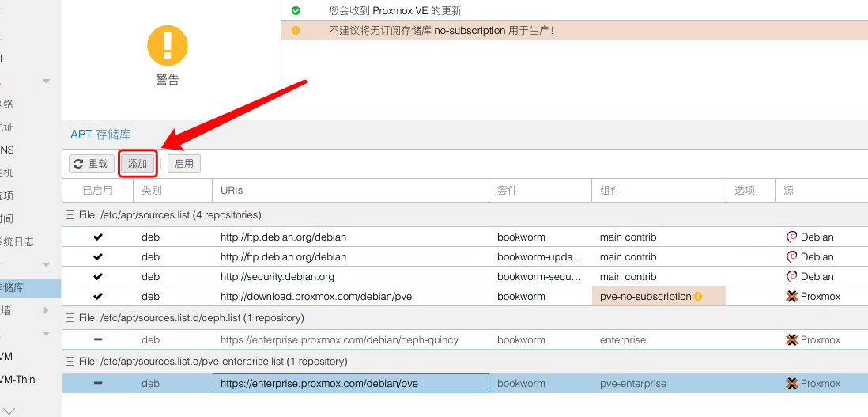Image resolution: width=868 pixels, height=417 pixels.
Task: Click the bookworm-upda... suite cell
Action: tap(540, 257)
